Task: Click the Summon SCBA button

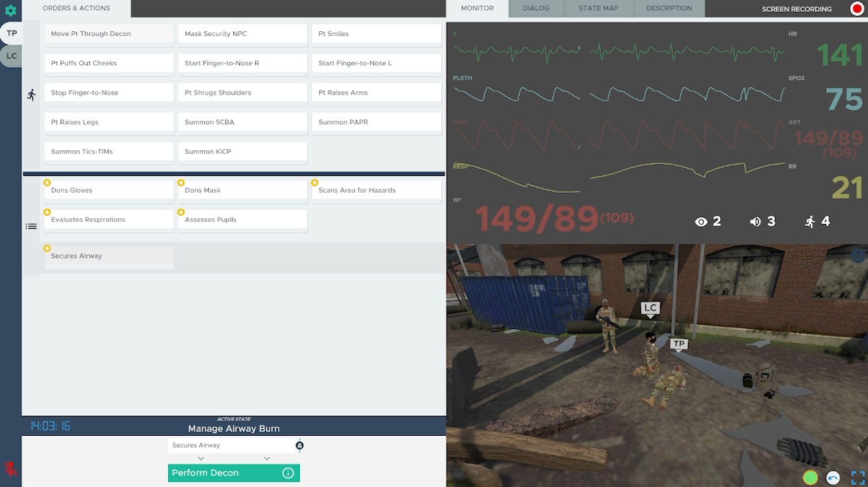Action: pos(243,122)
